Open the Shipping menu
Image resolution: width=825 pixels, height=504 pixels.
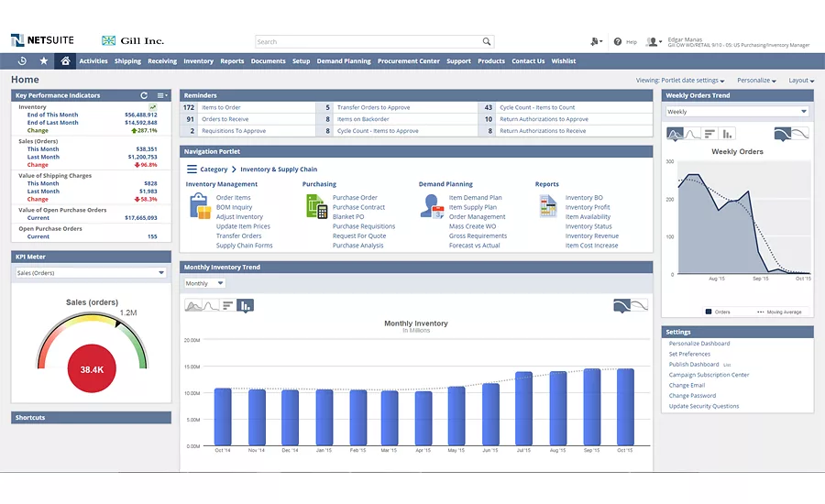[x=127, y=61]
